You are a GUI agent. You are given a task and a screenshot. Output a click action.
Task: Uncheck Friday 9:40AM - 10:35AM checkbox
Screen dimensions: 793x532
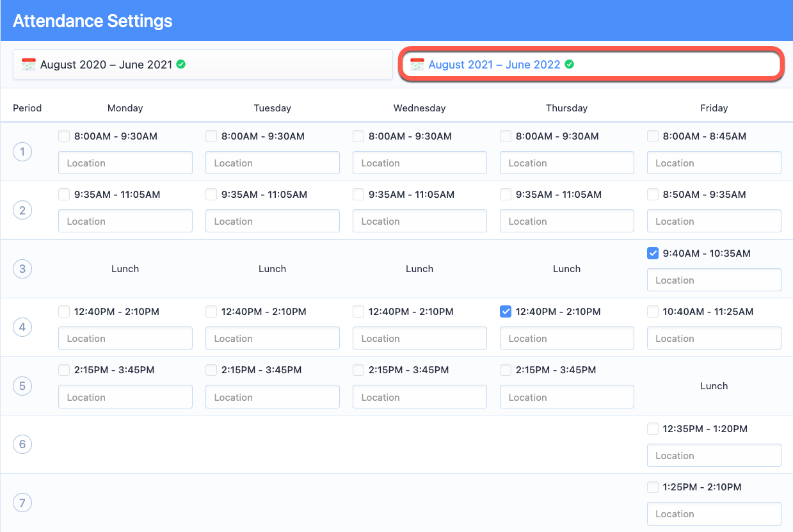(653, 254)
